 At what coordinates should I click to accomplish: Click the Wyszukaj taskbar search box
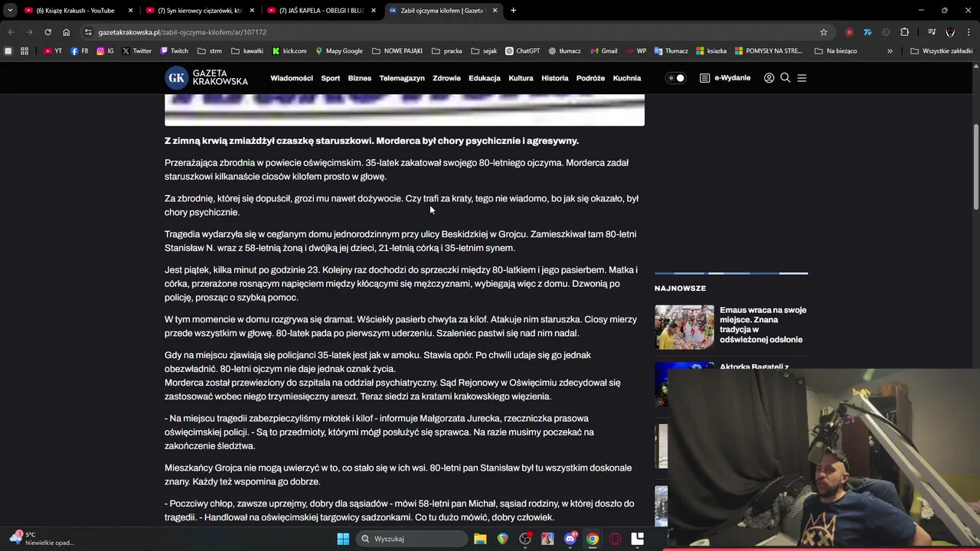coord(412,539)
